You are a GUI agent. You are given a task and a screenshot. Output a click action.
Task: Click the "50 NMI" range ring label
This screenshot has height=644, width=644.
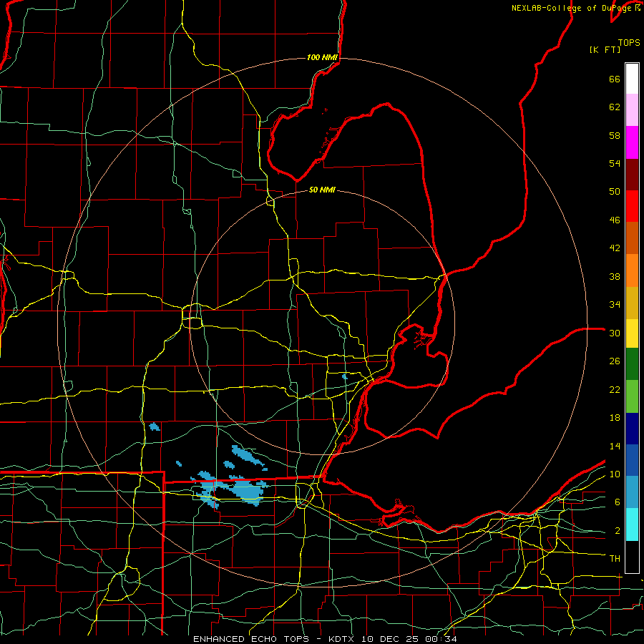pyautogui.click(x=322, y=190)
